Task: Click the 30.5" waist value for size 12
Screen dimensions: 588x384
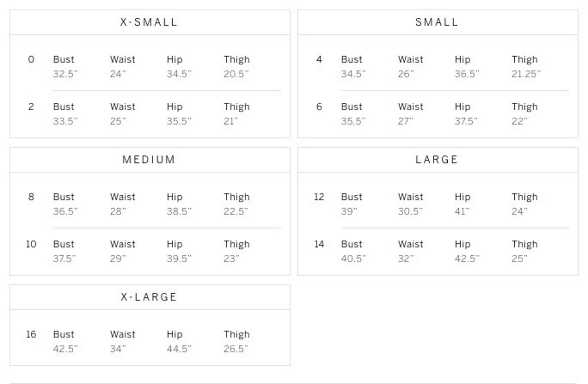Action: (410, 211)
